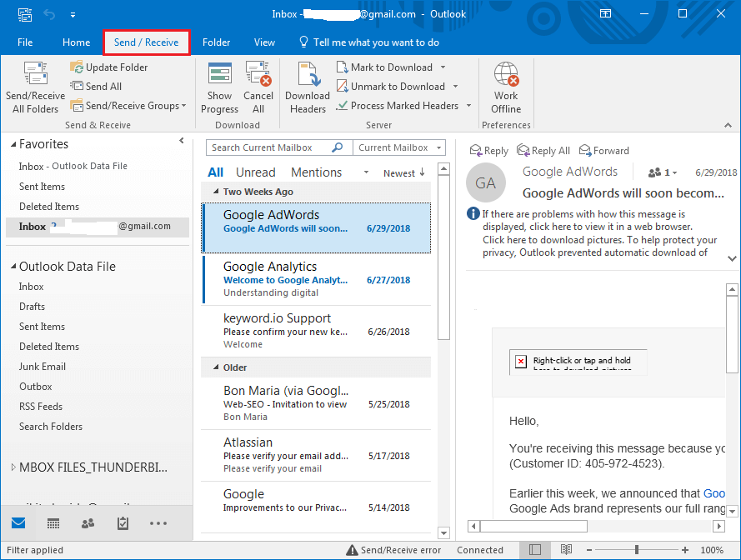Open Mark to Download dropdown arrow
The height and width of the screenshot is (560, 741).
coord(443,67)
